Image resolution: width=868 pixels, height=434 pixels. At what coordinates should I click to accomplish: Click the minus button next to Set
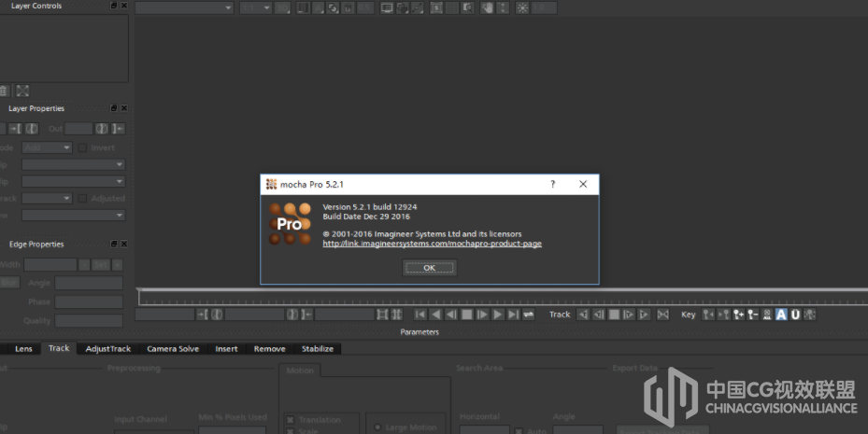(84, 265)
